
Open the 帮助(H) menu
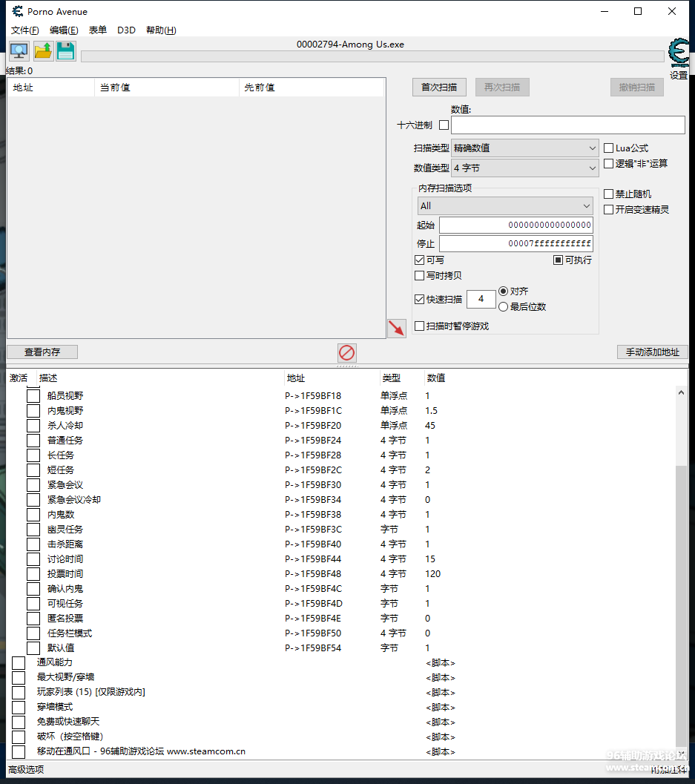(x=161, y=30)
